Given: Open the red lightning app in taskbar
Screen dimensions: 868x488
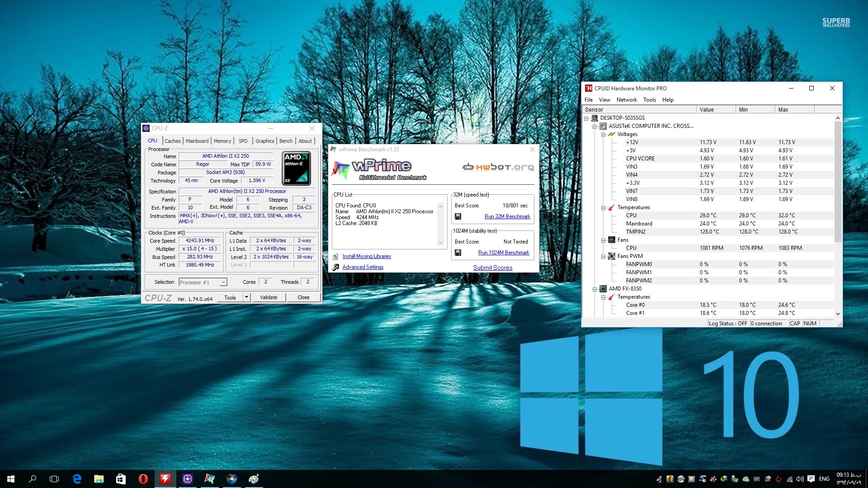Looking at the screenshot, I should (165, 479).
